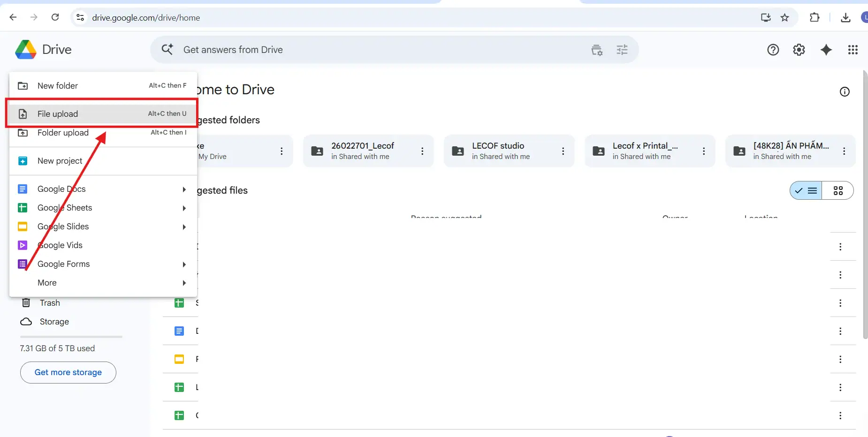Choose File upload from menu
This screenshot has height=437, width=868.
tap(103, 114)
